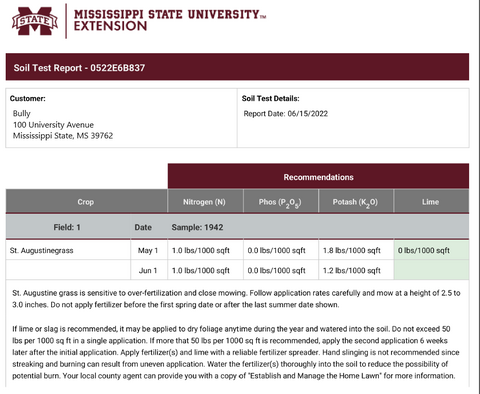Select the Soil Test Report 0522E6B837 header
480x394 pixels.
pos(237,67)
